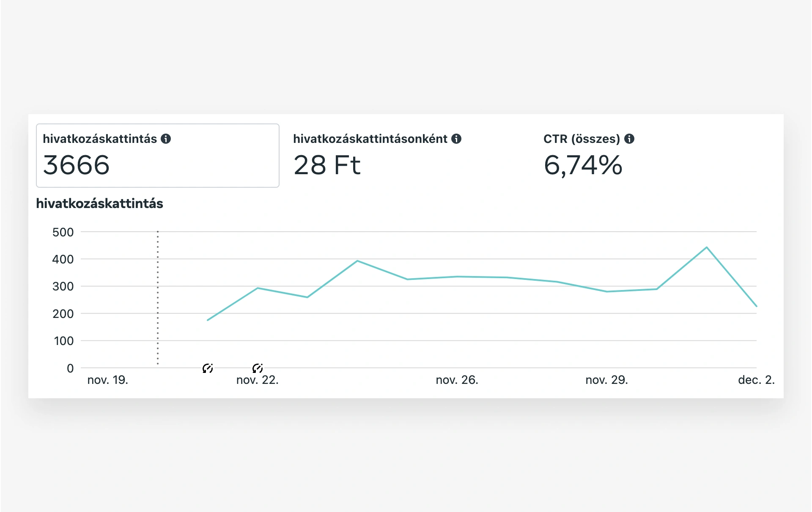Select the hivatkozáskattintás metric card
Screen dimensions: 812x512
[157, 155]
